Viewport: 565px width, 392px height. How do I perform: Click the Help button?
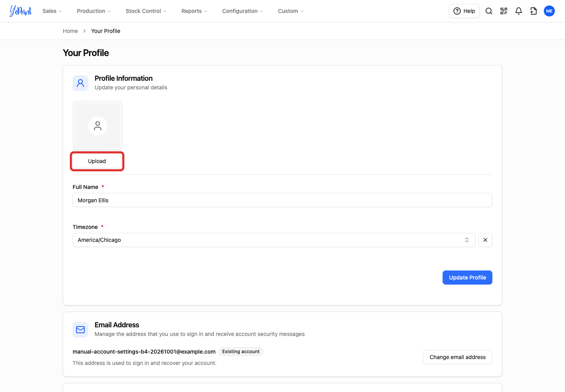click(x=464, y=11)
